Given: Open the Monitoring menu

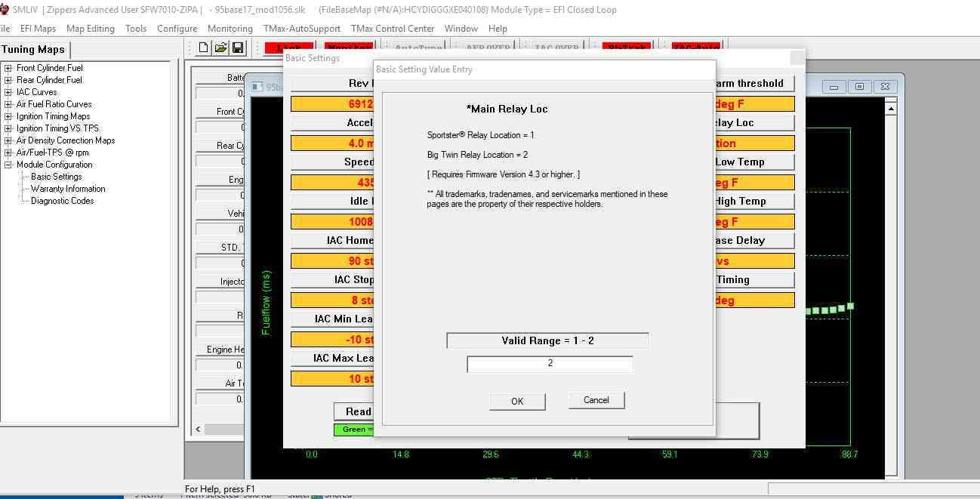Looking at the screenshot, I should pyautogui.click(x=230, y=29).
